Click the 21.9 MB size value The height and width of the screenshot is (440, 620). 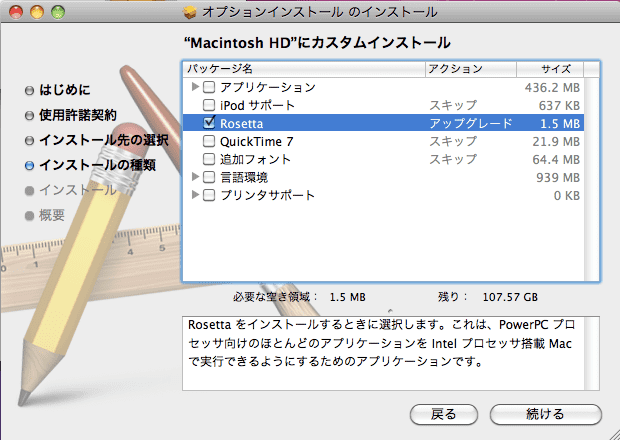(x=556, y=142)
